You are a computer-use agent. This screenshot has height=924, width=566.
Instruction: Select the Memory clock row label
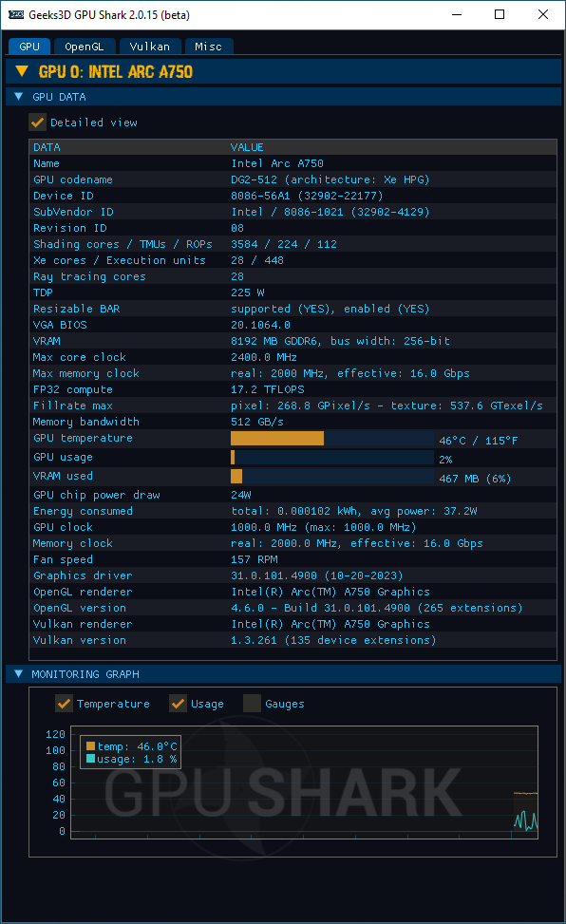pyautogui.click(x=72, y=543)
